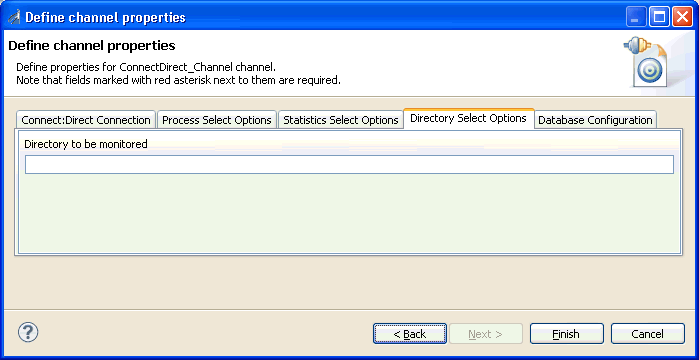Select the Statistics Select Options tab
Image resolution: width=699 pixels, height=360 pixels.
[341, 120]
